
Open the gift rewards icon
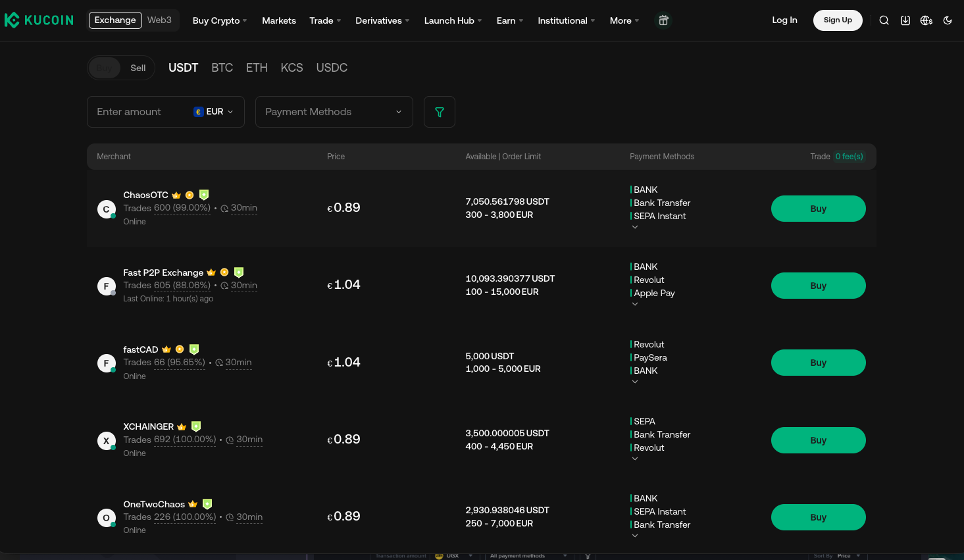pos(663,20)
